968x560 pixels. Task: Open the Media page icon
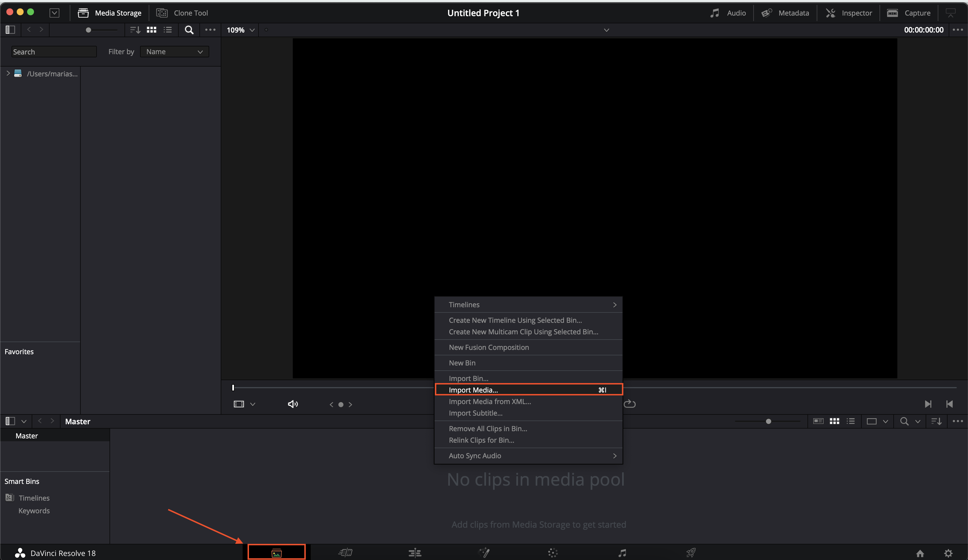277,553
